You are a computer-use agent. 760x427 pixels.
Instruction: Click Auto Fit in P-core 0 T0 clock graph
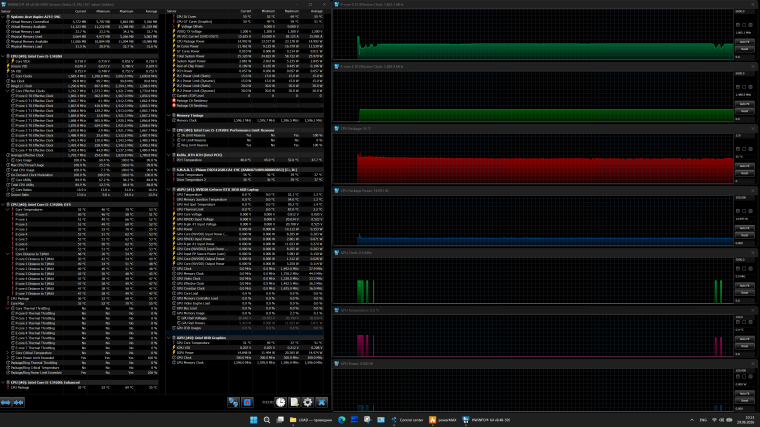[x=744, y=42]
